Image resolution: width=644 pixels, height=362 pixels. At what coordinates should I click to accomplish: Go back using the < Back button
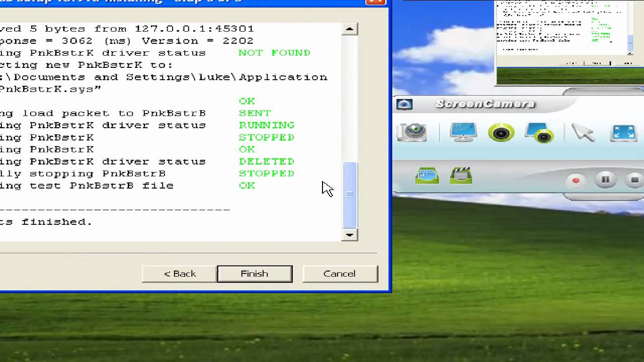click(x=180, y=274)
